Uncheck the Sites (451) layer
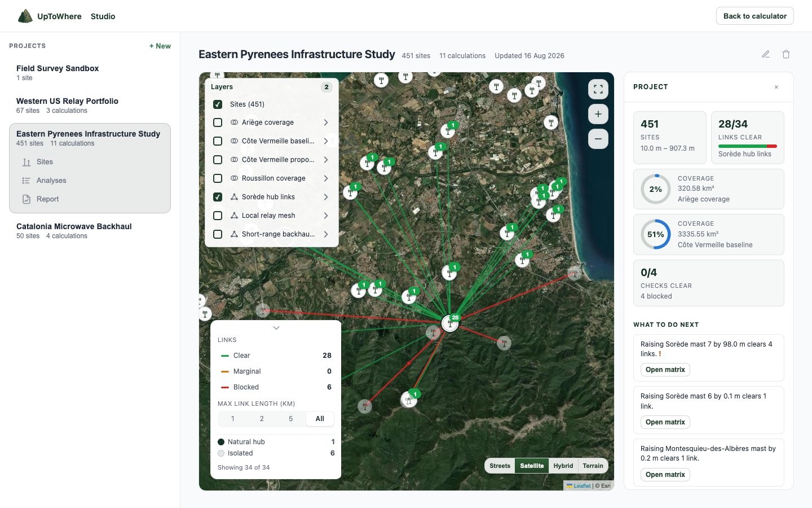The width and height of the screenshot is (812, 508). [x=218, y=104]
